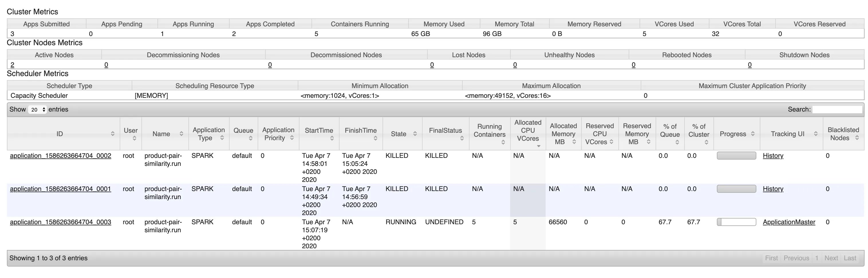
Task: Sort by Tracking UI column
Action: (x=791, y=134)
